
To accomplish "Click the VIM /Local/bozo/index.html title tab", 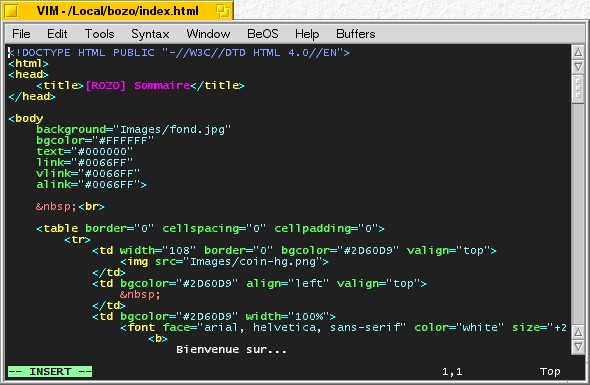I will (x=117, y=11).
